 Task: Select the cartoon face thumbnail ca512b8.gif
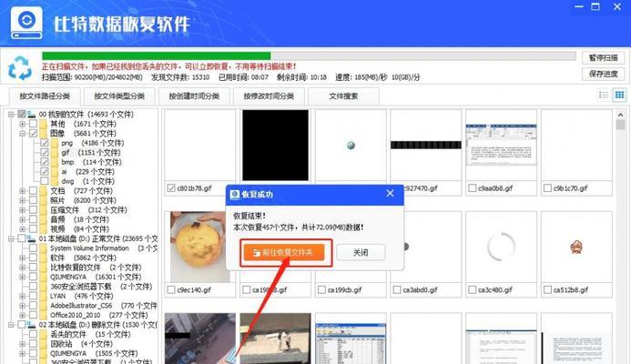(x=576, y=247)
